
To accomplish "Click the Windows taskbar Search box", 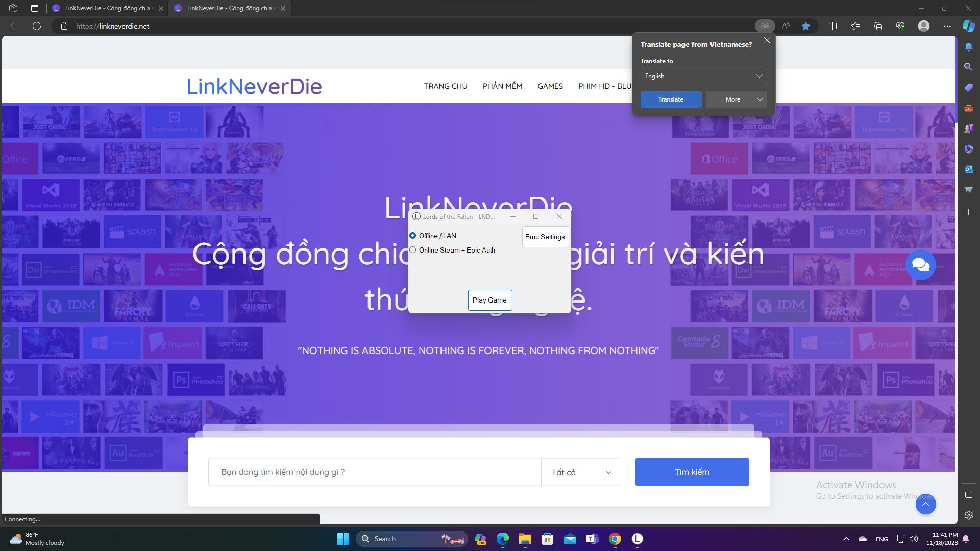I will (x=412, y=539).
